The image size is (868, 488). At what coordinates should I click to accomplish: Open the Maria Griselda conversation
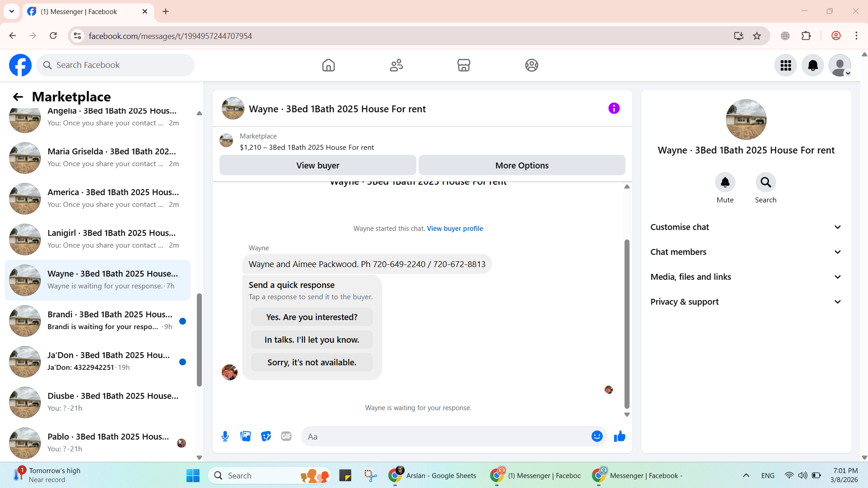[x=97, y=158]
